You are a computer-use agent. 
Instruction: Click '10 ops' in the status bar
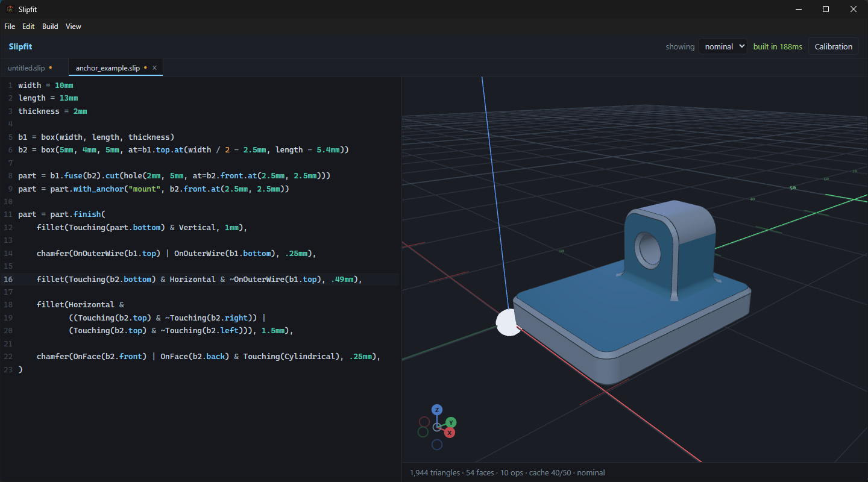pos(511,472)
